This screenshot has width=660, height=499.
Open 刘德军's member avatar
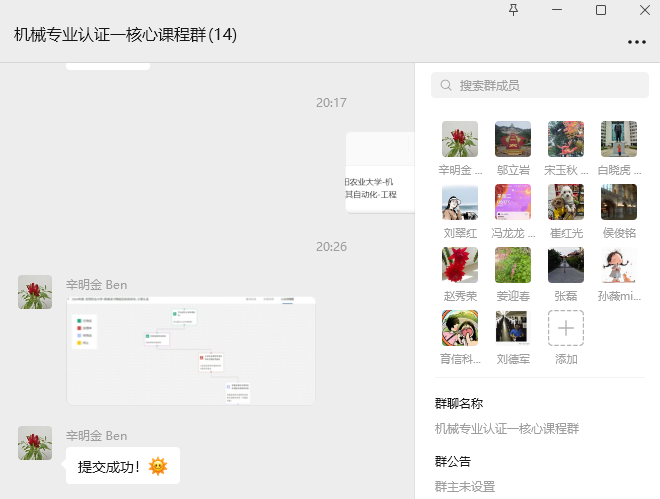click(x=513, y=328)
